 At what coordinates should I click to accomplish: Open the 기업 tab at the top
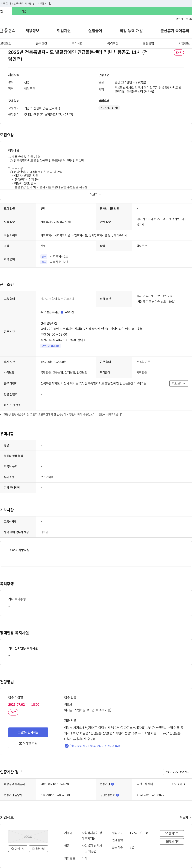[24, 11]
